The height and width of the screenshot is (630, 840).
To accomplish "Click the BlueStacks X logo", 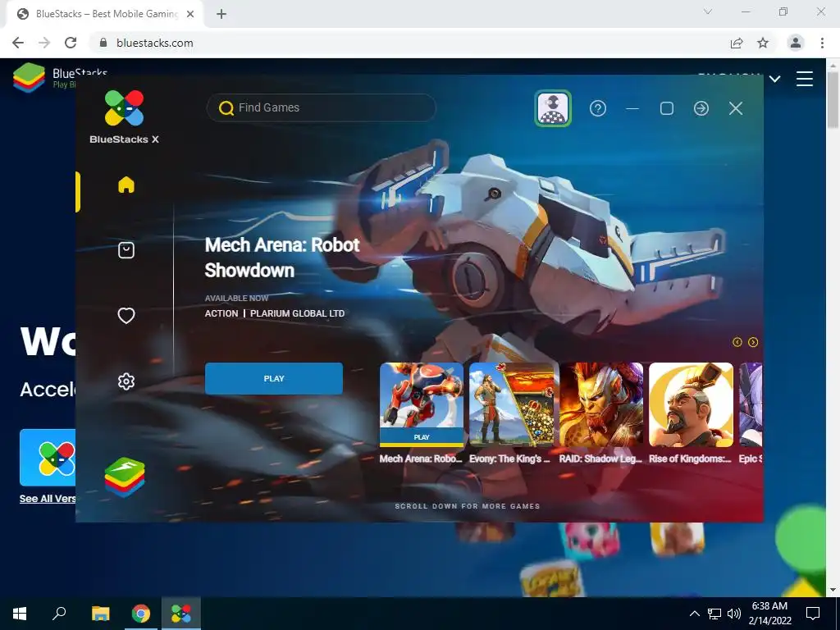I will click(x=125, y=116).
